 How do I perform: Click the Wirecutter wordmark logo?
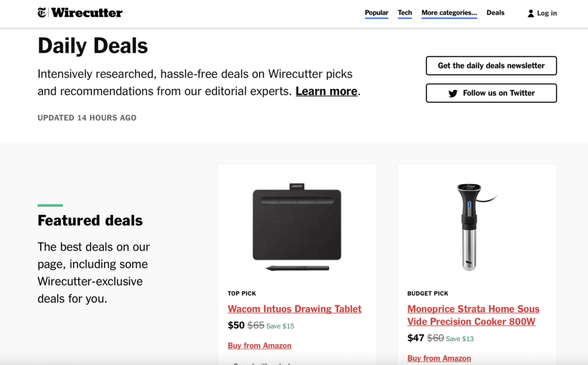pos(87,13)
